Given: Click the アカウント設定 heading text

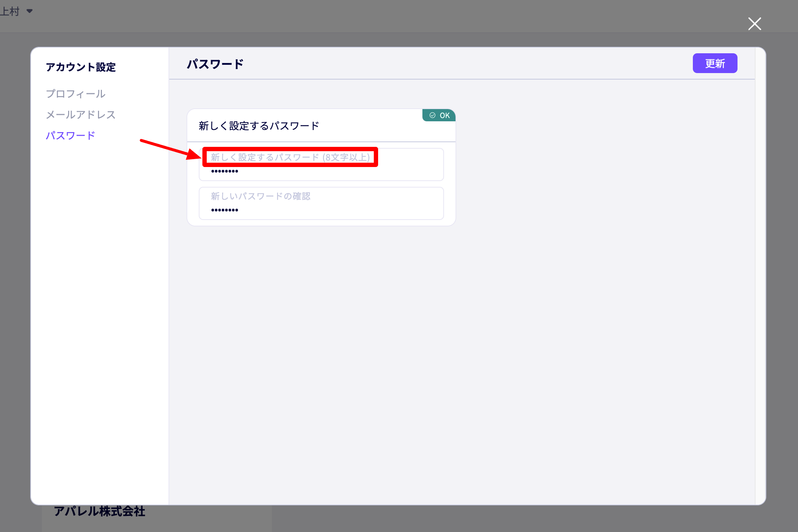Looking at the screenshot, I should 81,67.
